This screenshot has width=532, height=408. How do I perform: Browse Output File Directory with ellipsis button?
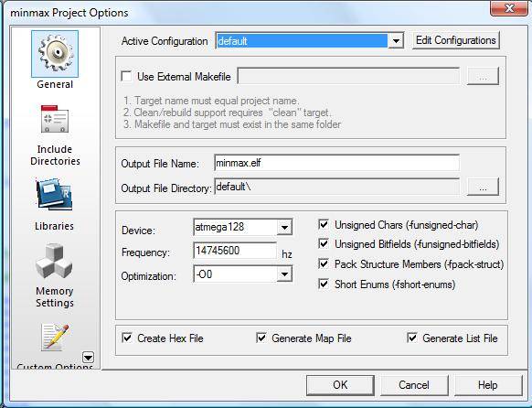(x=483, y=187)
